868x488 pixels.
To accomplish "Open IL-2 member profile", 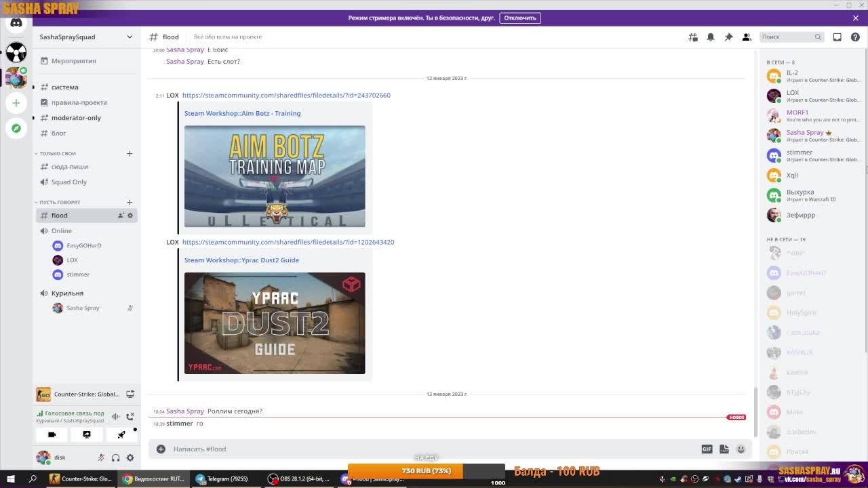I will (811, 76).
